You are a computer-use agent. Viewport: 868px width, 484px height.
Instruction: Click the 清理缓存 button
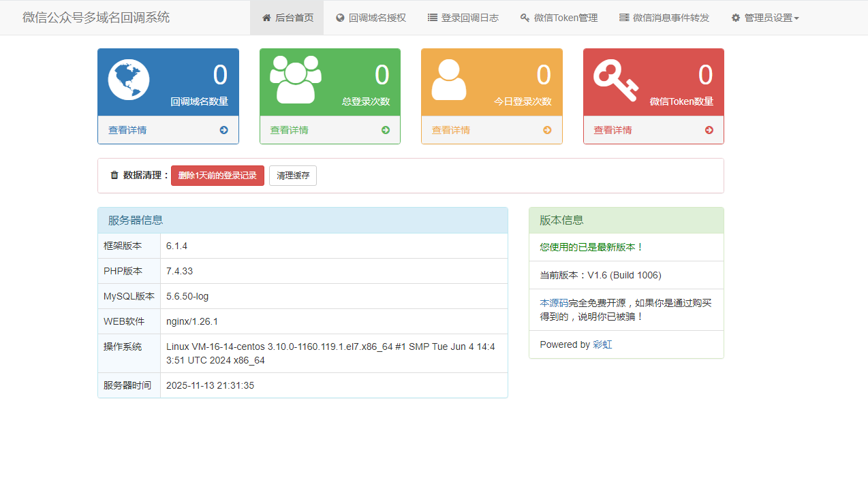click(293, 176)
